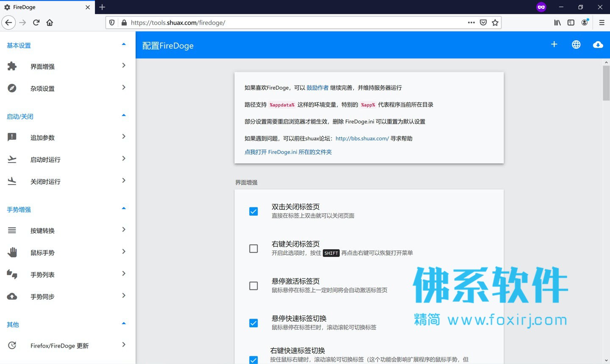Enable 右键关闭标签页 checkbox
This screenshot has width=610, height=364.
coord(253,248)
